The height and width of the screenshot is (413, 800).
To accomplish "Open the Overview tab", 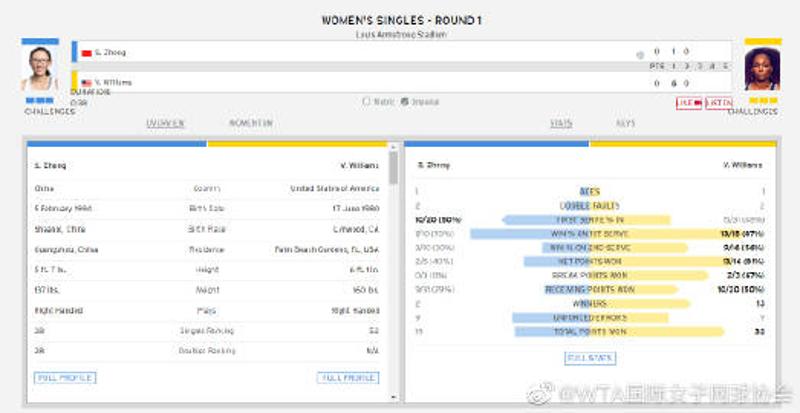I will coord(165,123).
